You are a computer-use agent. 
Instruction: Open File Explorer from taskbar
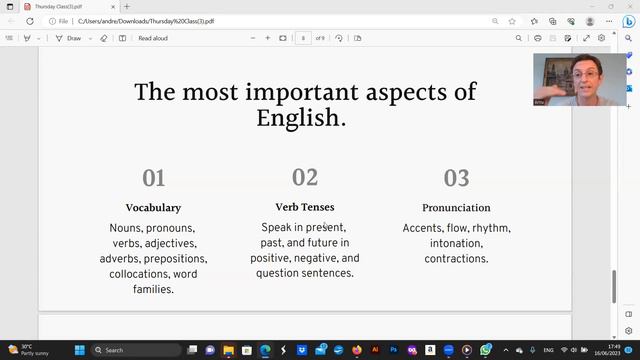click(x=229, y=350)
